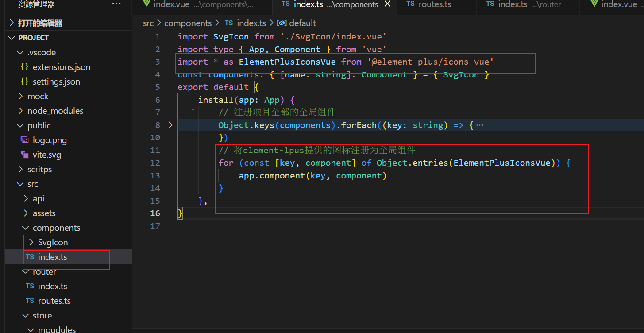Open the Explorer more actions (...) menu
Screen dimensions: 644x333
116,4
